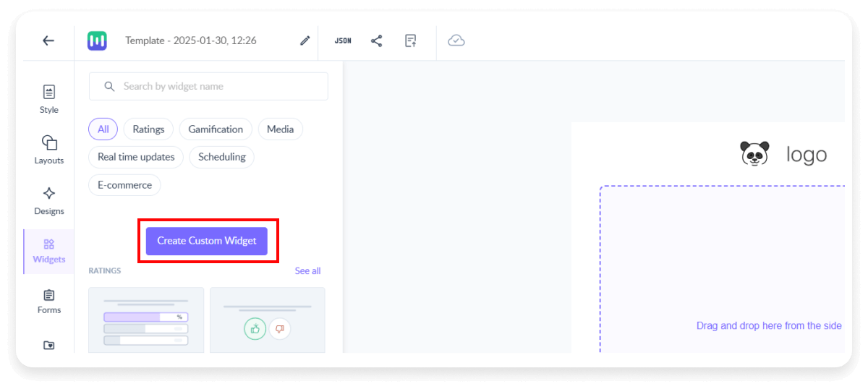The height and width of the screenshot is (389, 868).
Task: Select the All filter chip
Action: coord(103,129)
